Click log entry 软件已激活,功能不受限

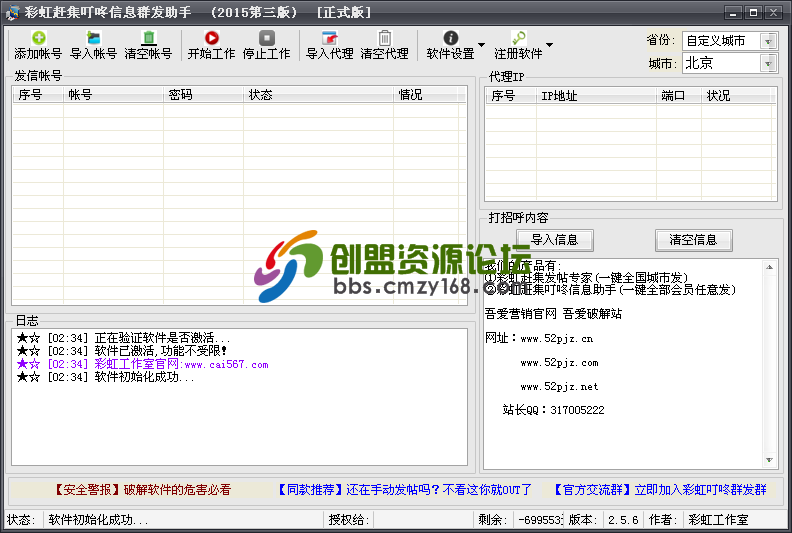(122, 351)
